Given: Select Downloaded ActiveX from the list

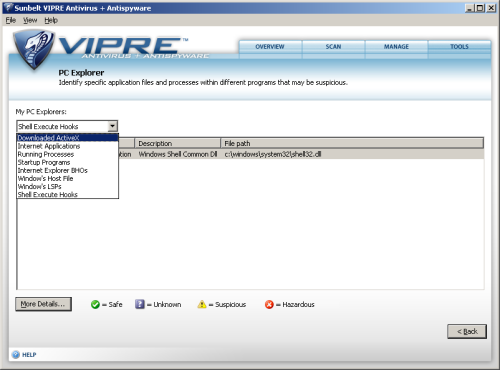Looking at the screenshot, I should (68, 138).
